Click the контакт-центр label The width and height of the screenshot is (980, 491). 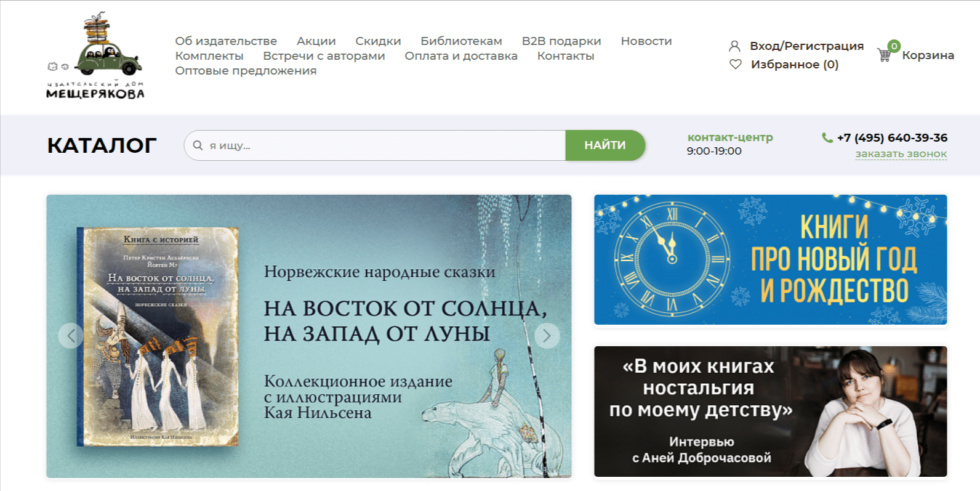(x=730, y=137)
